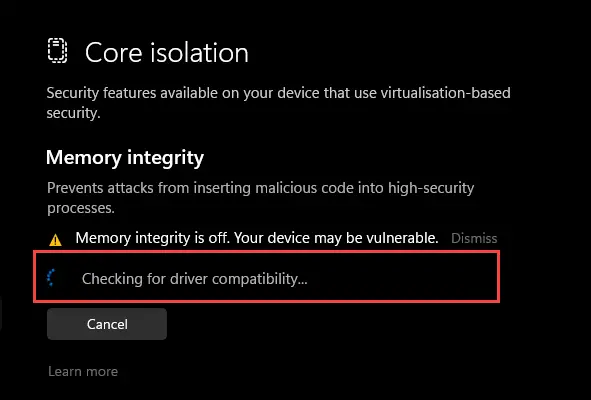Click the word 'virtualisation-based' in the description

[x=446, y=93]
